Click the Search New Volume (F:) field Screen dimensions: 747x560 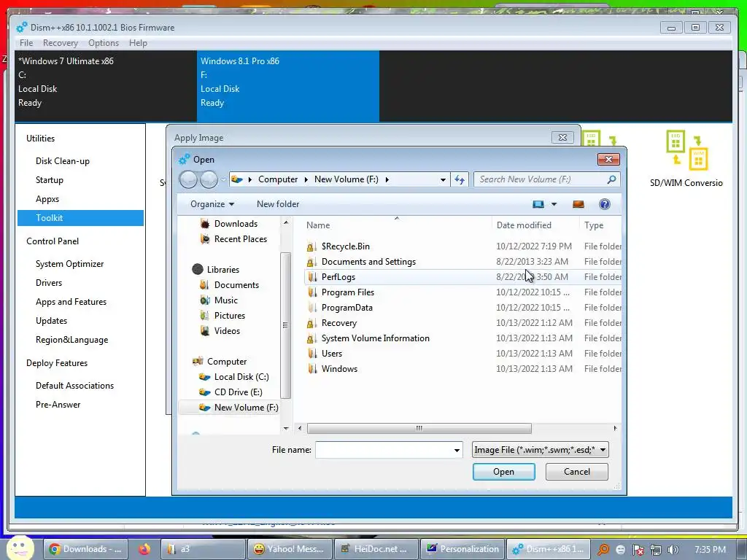[x=541, y=179]
